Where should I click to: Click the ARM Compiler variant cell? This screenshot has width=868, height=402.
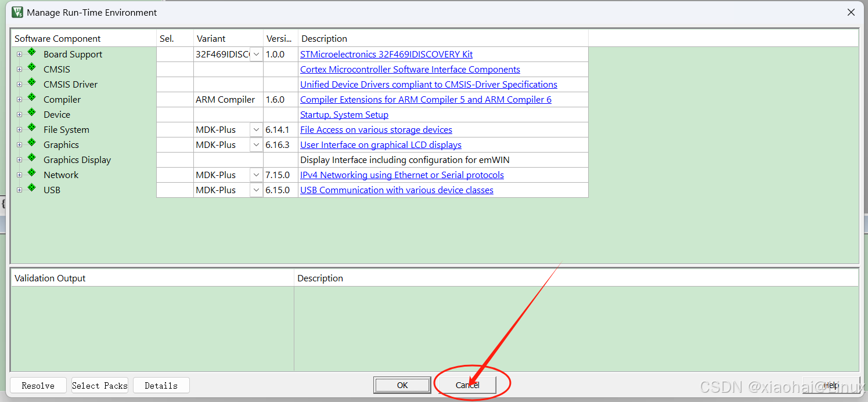(x=228, y=100)
